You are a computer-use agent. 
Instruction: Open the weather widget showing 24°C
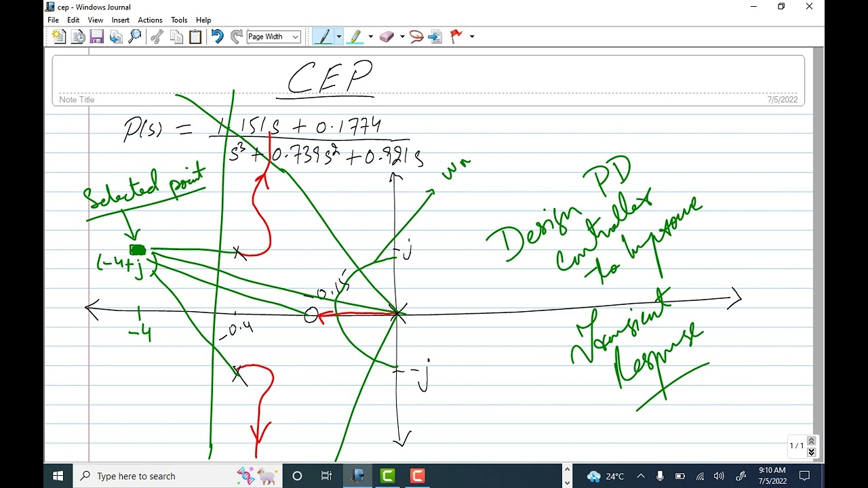pyautogui.click(x=606, y=476)
